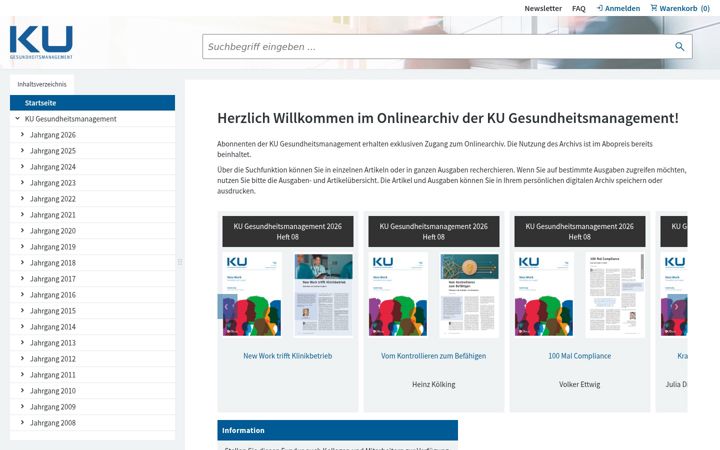The height and width of the screenshot is (450, 720).
Task: Click author name Heinz Kölking
Action: 433,384
